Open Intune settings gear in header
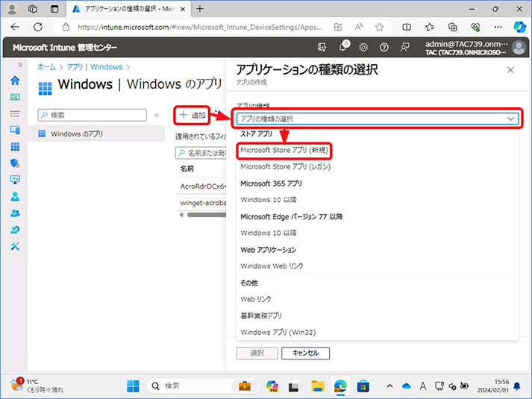 [363, 48]
